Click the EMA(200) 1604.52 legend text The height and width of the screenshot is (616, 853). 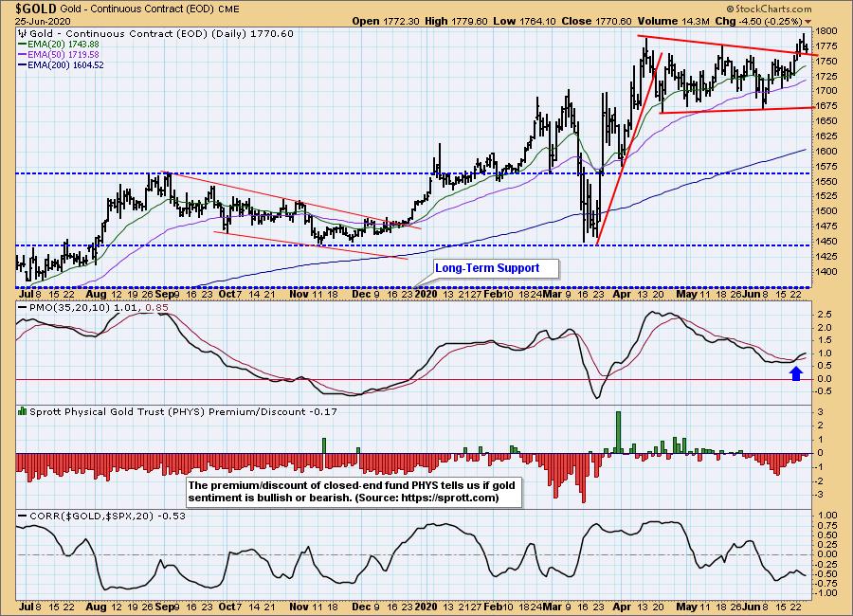click(x=65, y=64)
